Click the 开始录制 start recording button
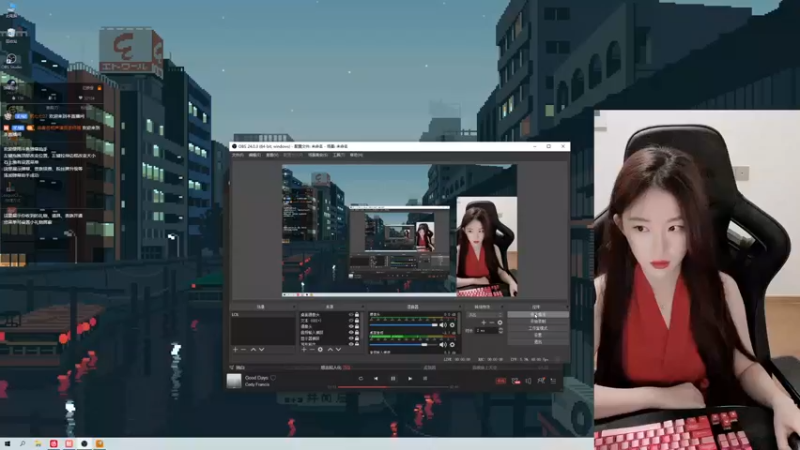 click(x=538, y=321)
